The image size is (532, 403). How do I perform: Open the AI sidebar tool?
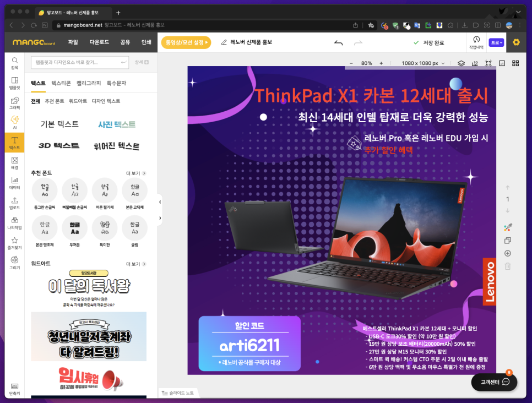click(x=14, y=123)
